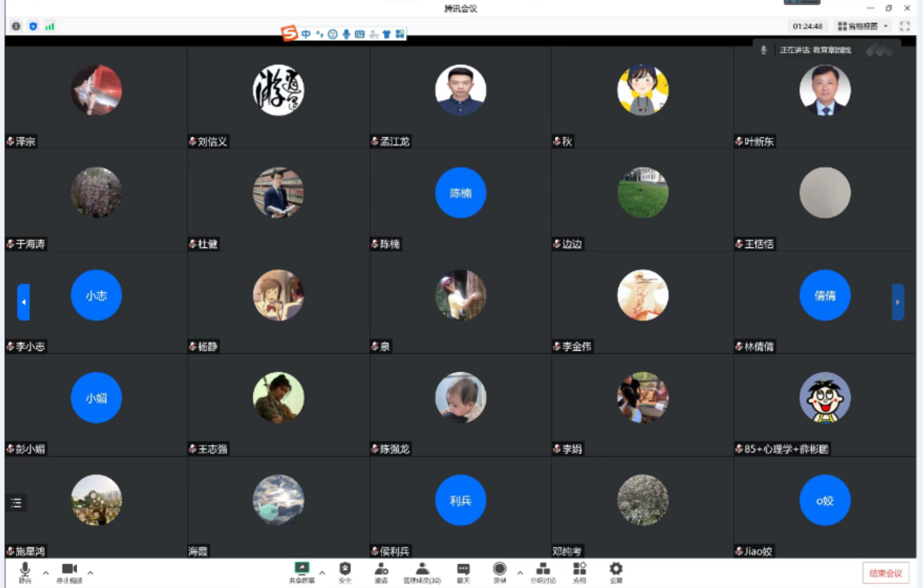
Task: Open the Chat icon
Action: (463, 571)
